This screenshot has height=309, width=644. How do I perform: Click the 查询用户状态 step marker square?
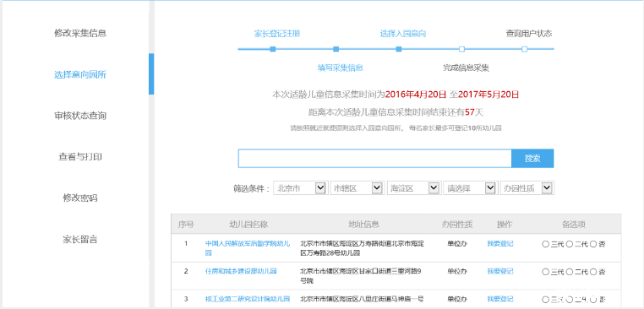(525, 49)
